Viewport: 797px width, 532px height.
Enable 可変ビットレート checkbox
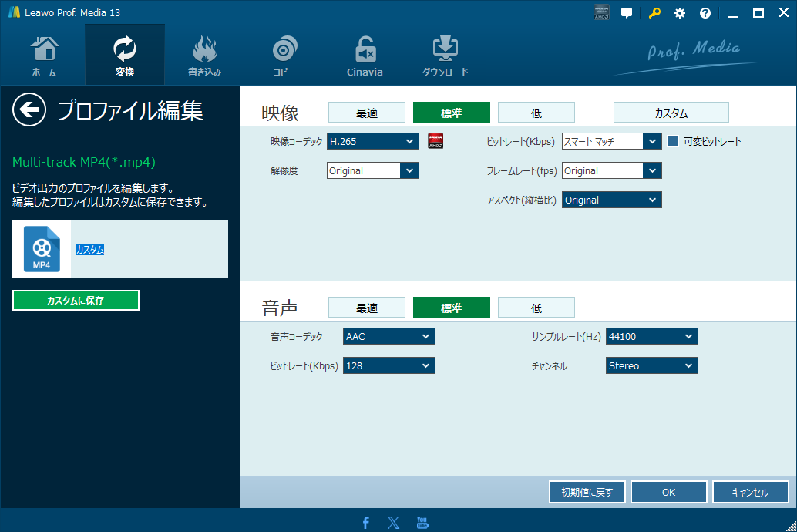[x=673, y=141]
